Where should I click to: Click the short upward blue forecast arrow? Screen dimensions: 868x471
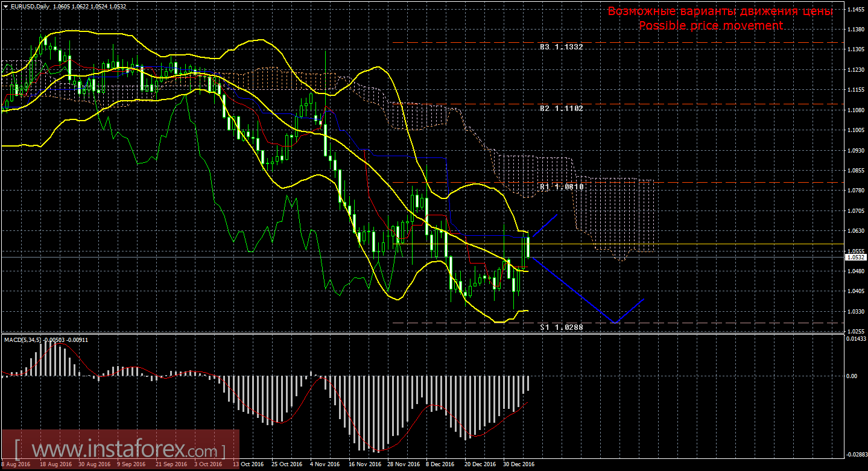pyautogui.click(x=544, y=226)
